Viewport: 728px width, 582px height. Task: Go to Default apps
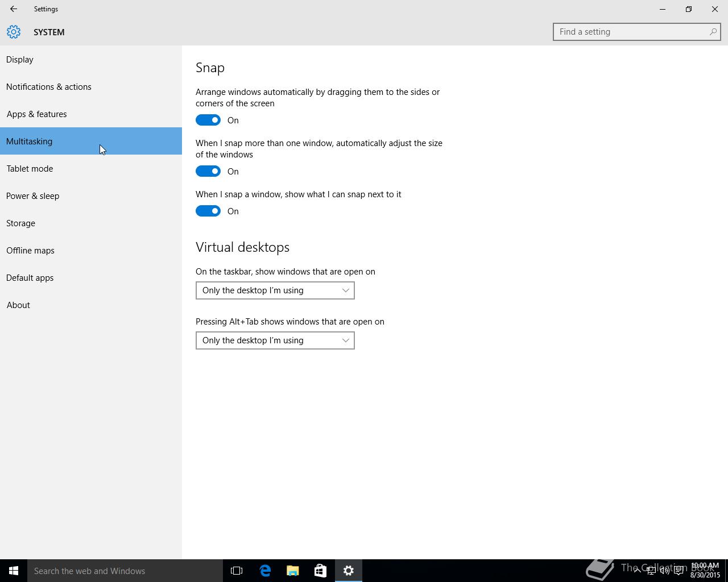tap(91, 277)
